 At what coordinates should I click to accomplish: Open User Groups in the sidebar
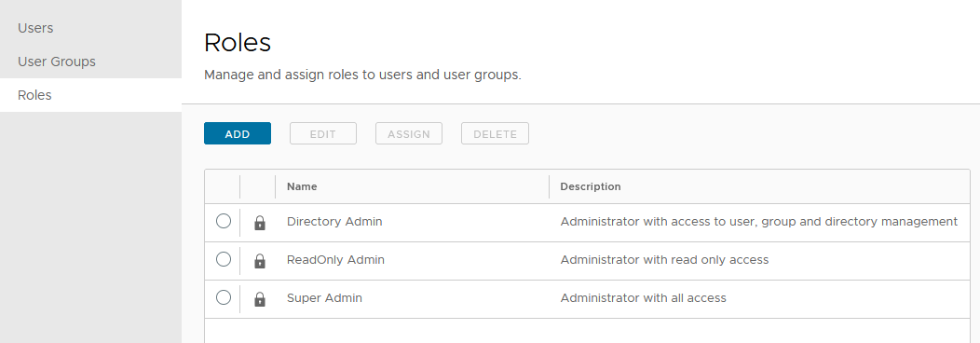[x=90, y=62]
